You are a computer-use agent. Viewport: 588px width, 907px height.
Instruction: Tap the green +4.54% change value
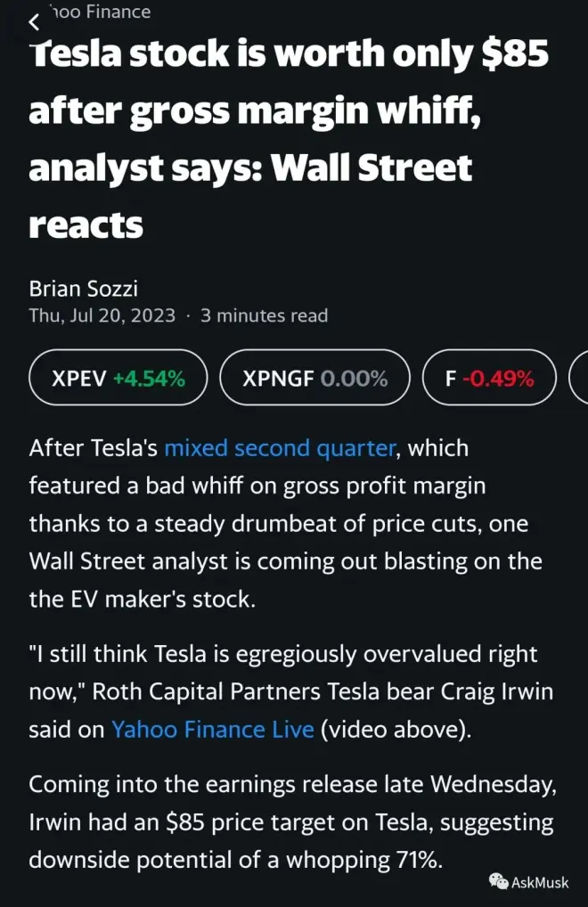click(149, 379)
